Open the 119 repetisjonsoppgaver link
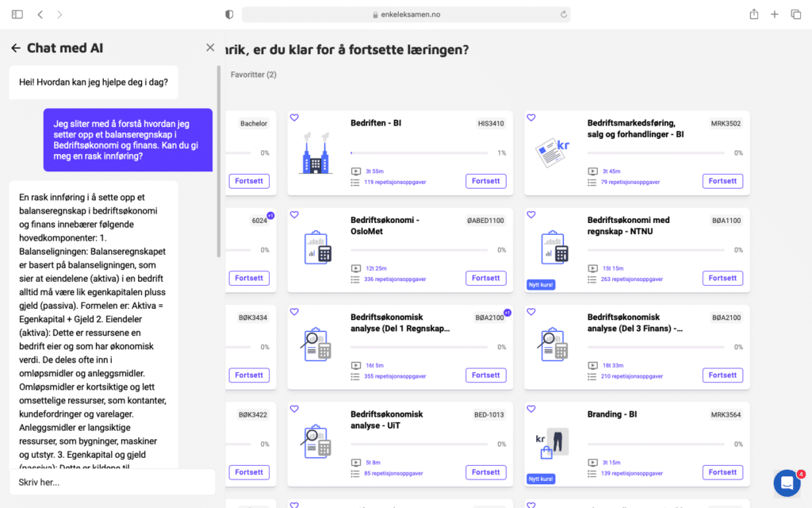812x508 pixels. pyautogui.click(x=389, y=182)
